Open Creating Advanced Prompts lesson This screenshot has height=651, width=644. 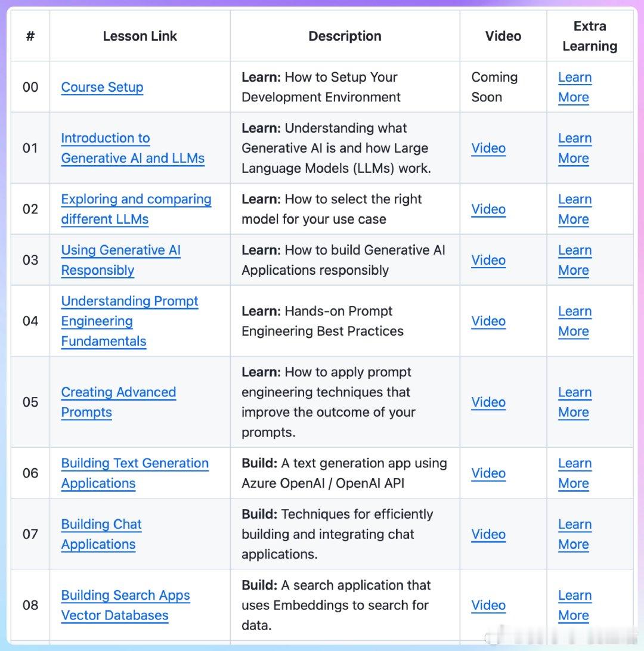click(x=118, y=402)
